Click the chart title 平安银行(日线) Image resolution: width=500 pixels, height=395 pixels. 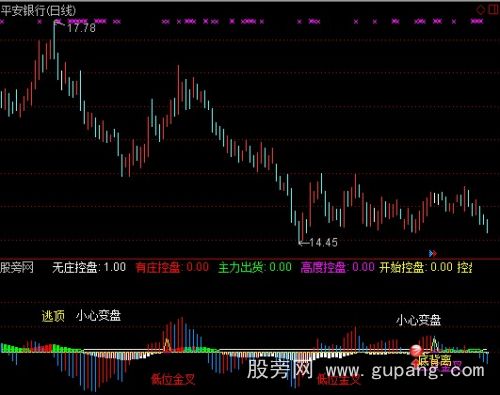pyautogui.click(x=38, y=11)
